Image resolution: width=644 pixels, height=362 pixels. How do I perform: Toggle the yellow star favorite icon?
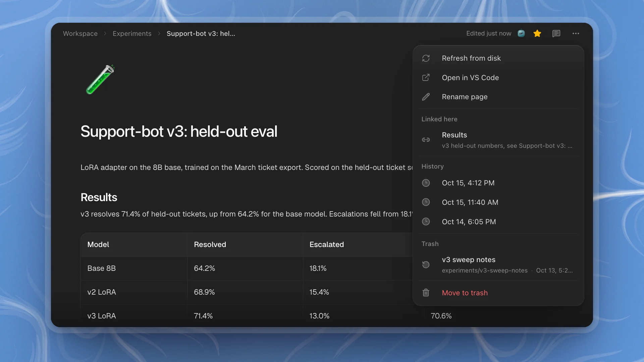537,34
